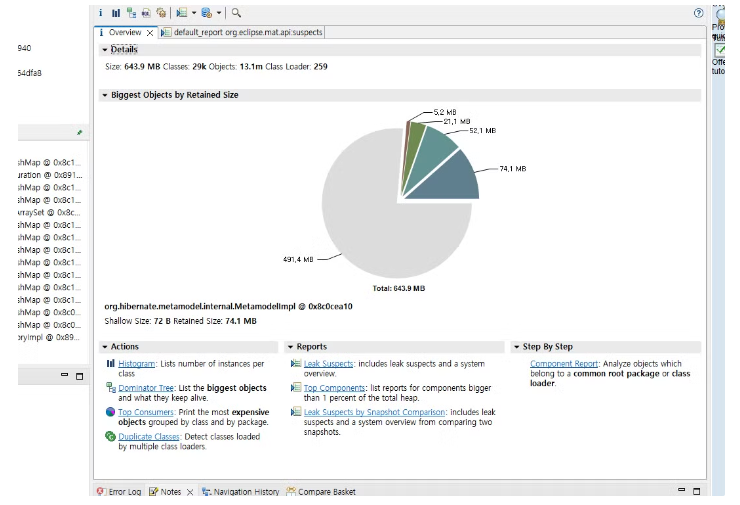Viewport: 740px width, 505px height.
Task: Open the Thread Overview gear icon
Action: [x=161, y=13]
